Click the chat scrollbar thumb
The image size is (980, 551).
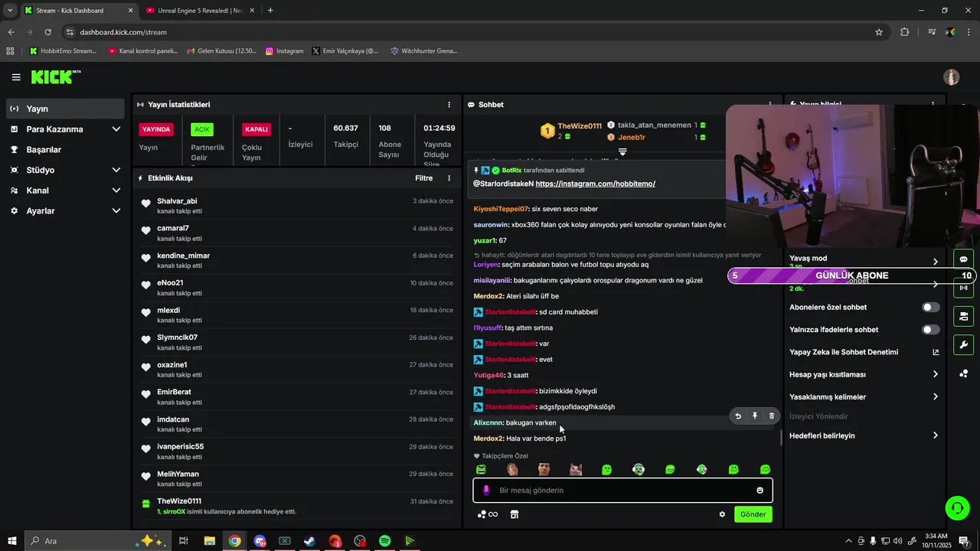coord(781,438)
